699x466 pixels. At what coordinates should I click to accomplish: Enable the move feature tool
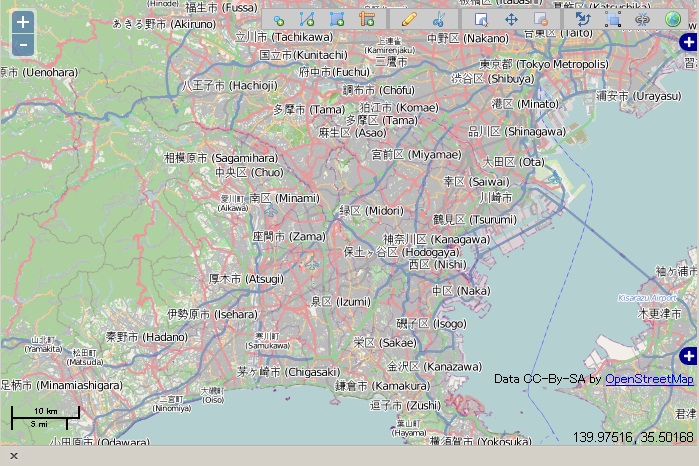(511, 19)
